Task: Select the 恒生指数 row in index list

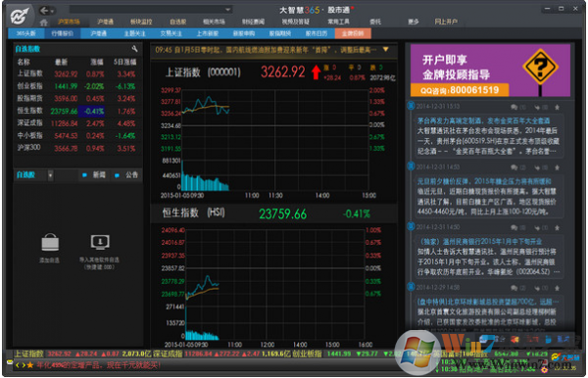Action: 75,111
